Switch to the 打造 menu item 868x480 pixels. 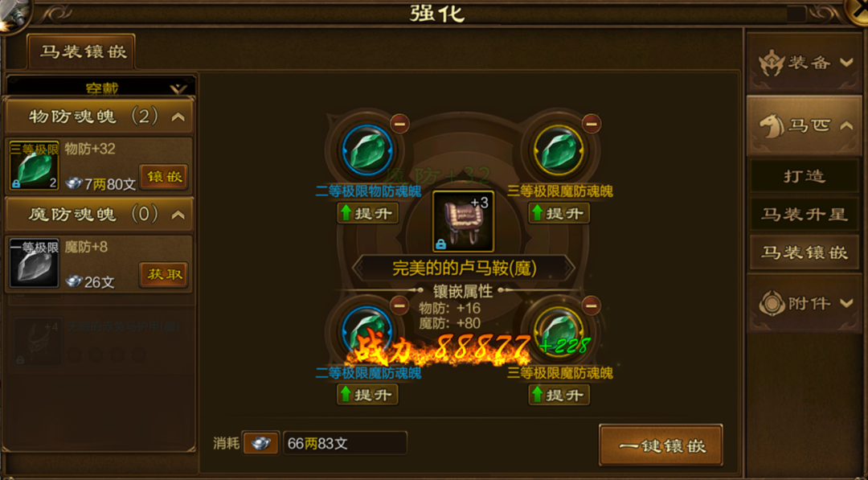tap(805, 176)
